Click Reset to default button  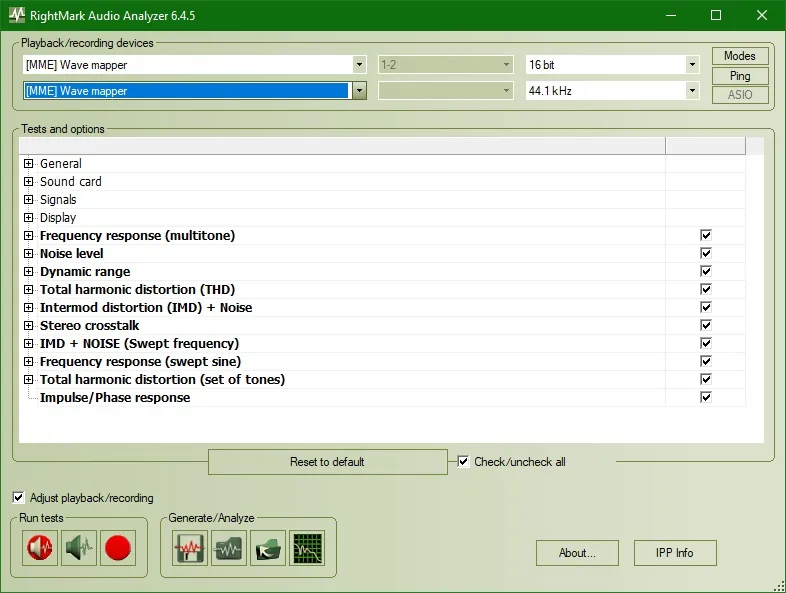327,462
